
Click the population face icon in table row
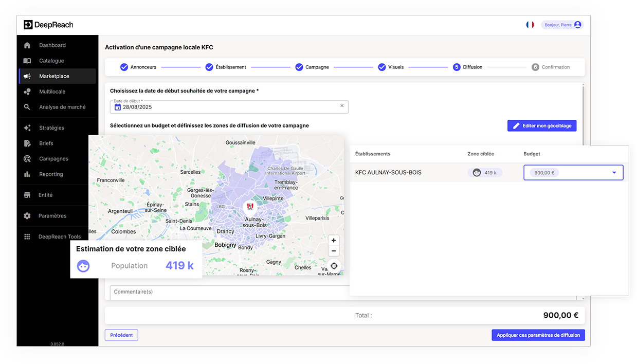(477, 173)
